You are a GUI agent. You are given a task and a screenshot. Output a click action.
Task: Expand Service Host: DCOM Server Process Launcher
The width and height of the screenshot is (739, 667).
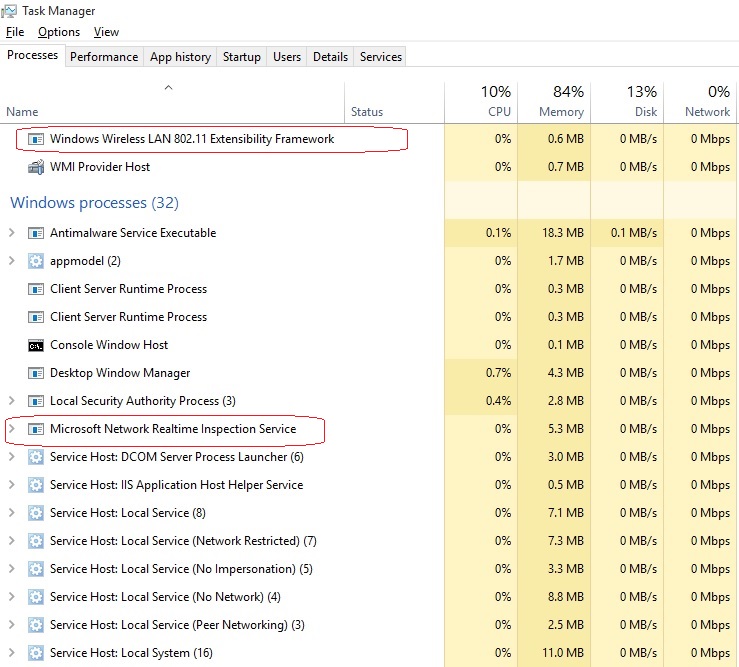tap(12, 456)
